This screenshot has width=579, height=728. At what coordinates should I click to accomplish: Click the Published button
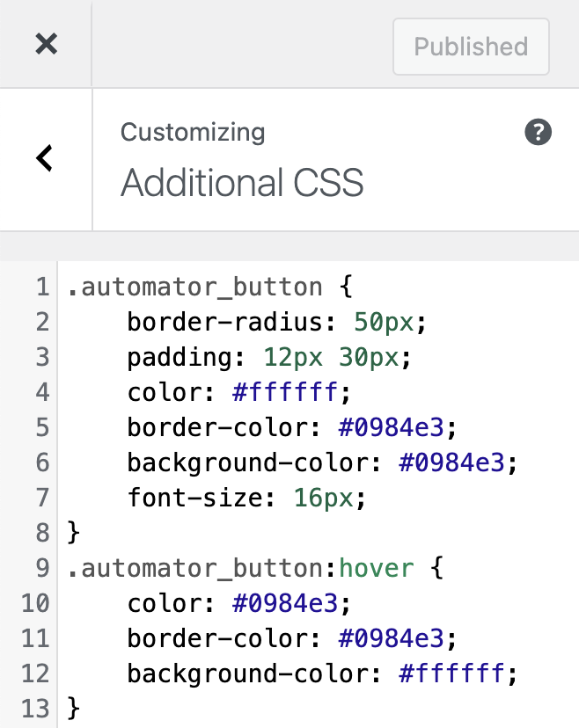tap(471, 47)
